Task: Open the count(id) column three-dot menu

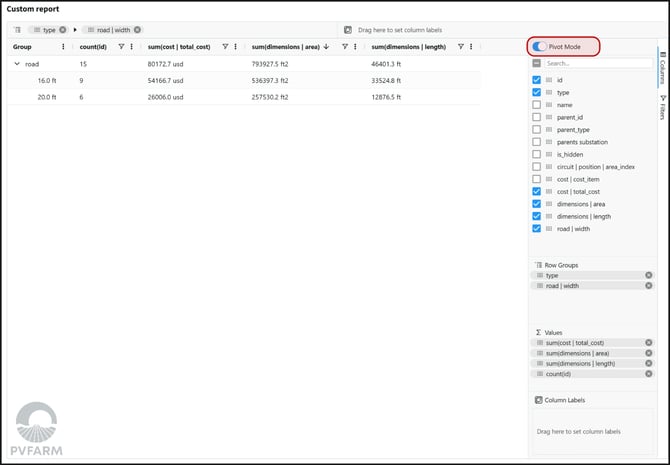Action: click(133, 47)
